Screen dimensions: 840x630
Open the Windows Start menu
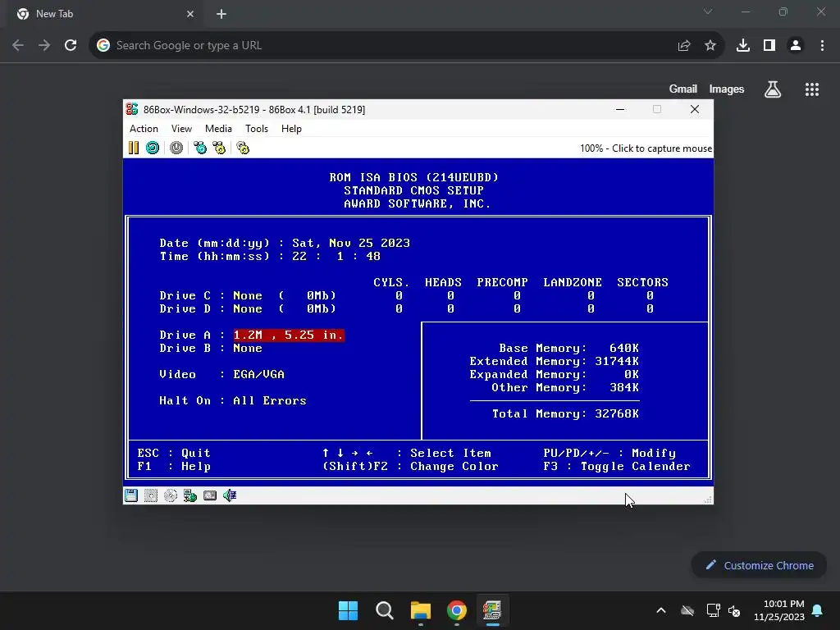[x=348, y=610]
